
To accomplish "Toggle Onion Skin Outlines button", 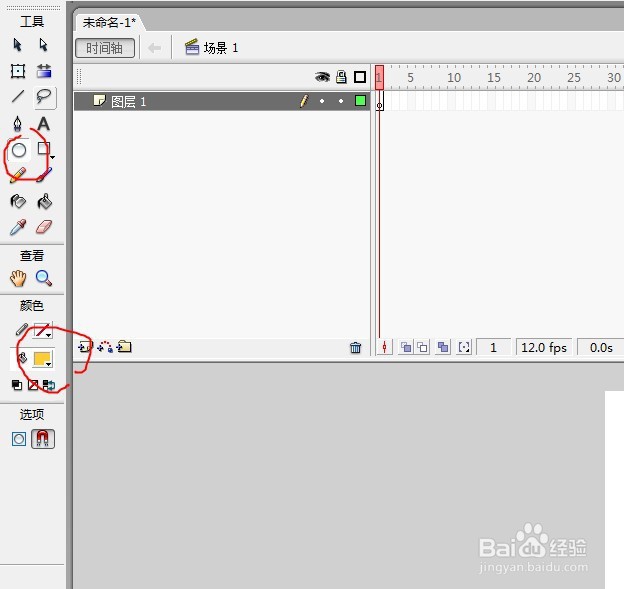I will click(x=422, y=347).
